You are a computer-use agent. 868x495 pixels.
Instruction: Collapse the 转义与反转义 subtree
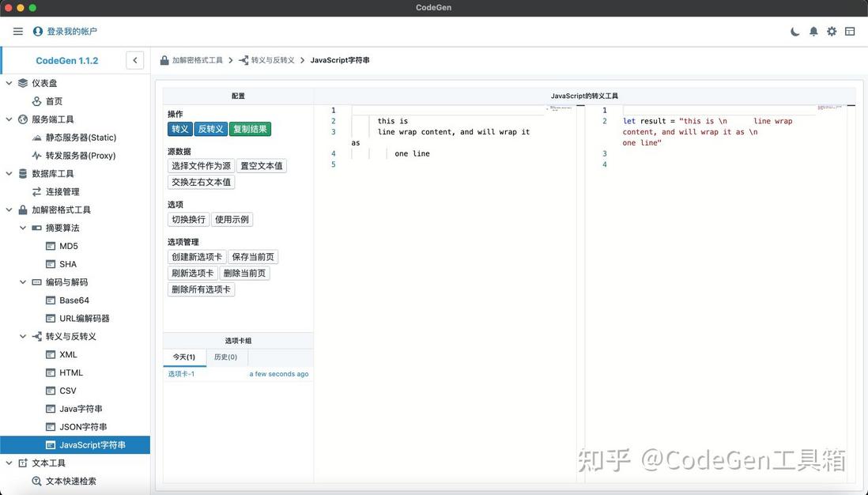click(x=23, y=336)
